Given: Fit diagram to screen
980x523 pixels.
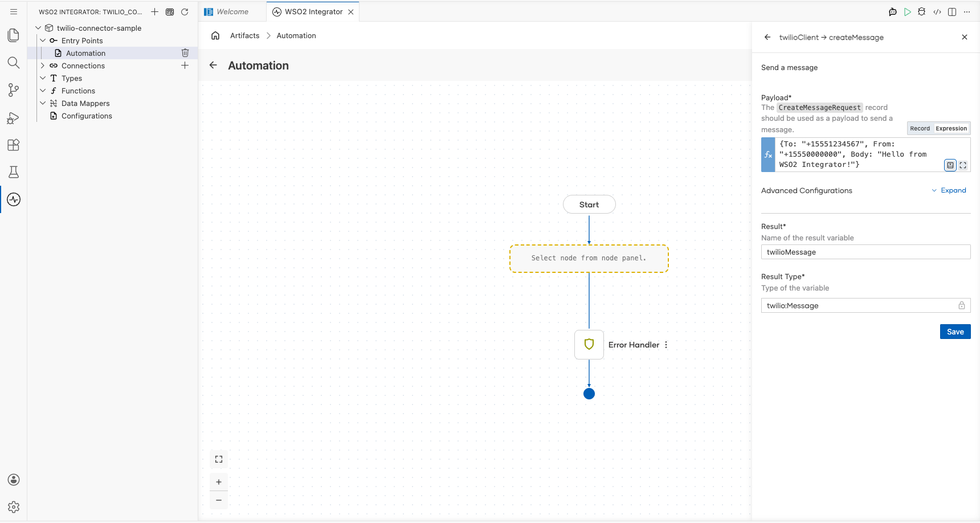Looking at the screenshot, I should point(219,459).
